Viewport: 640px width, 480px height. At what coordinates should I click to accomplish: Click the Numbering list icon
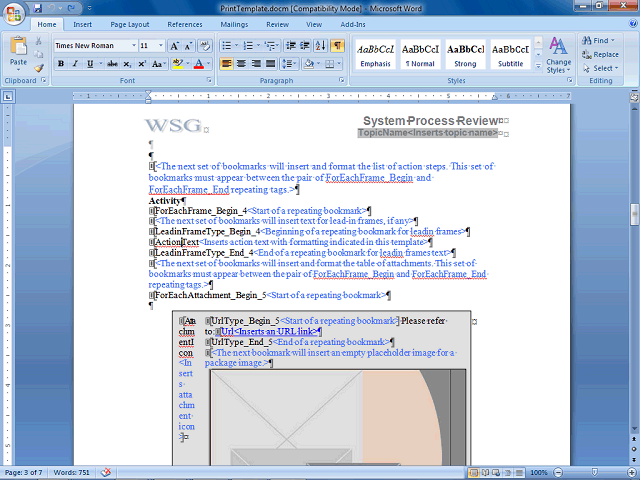[x=248, y=46]
